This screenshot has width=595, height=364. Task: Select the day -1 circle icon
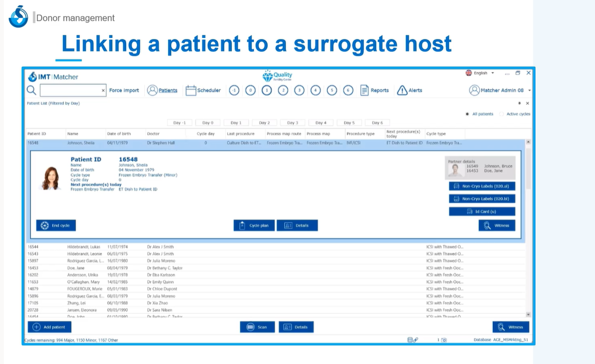tap(234, 91)
